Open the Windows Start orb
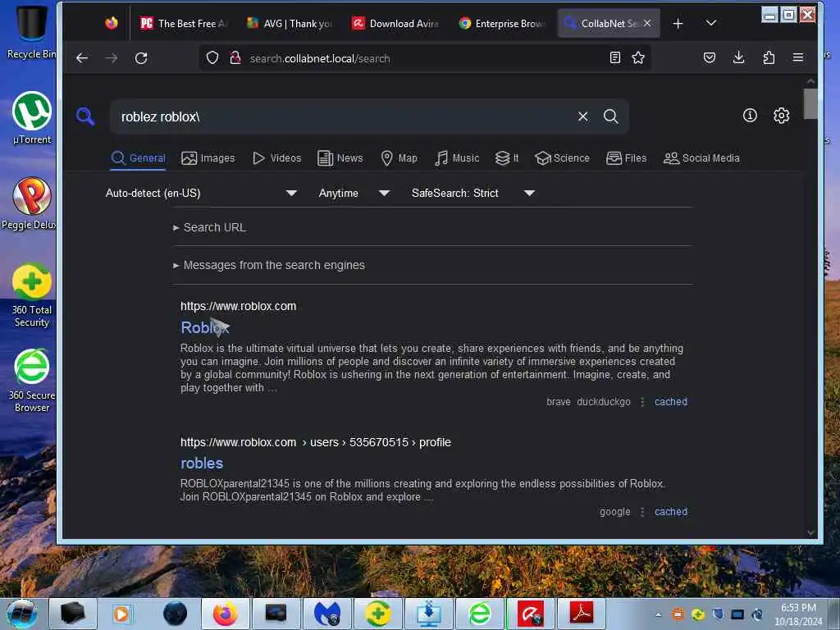This screenshot has width=840, height=630. pyautogui.click(x=22, y=614)
